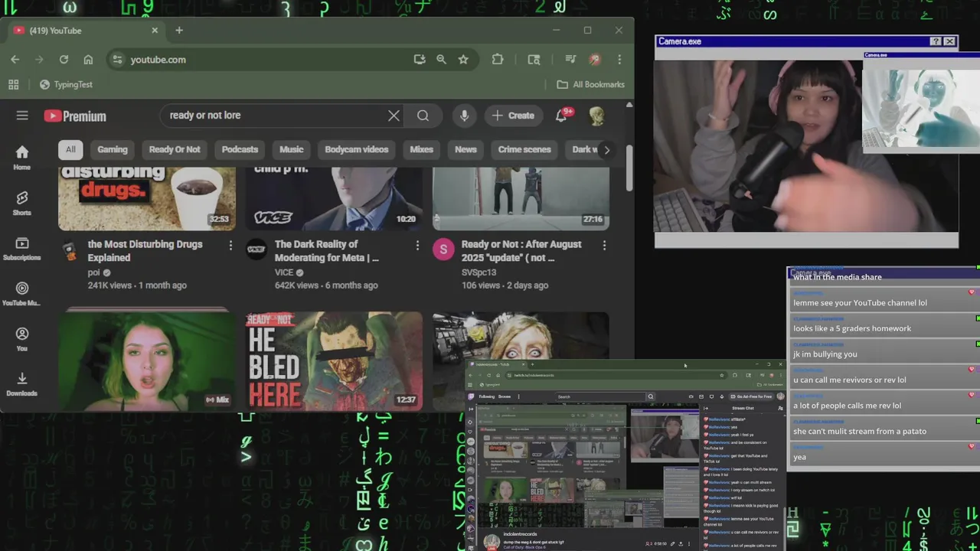Click the YouTube magnifier search button
Screen dimensions: 980x551
tap(423, 116)
